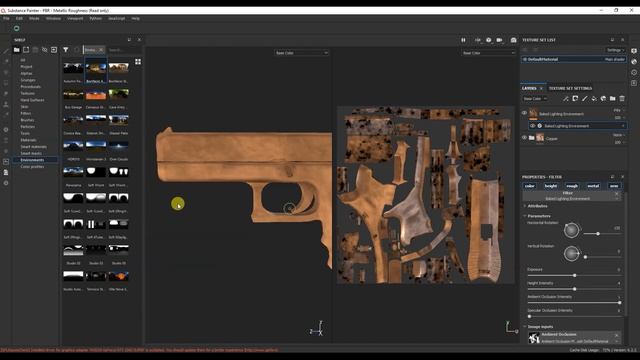
Task: Adjust the Horizontal Rotation slider
Action: click(x=602, y=233)
